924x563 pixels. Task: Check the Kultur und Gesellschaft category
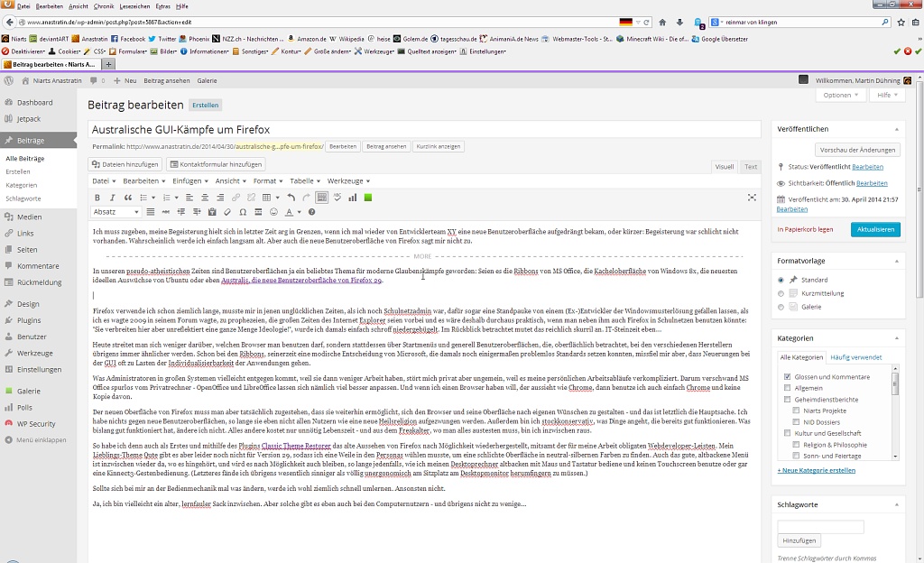pos(787,433)
